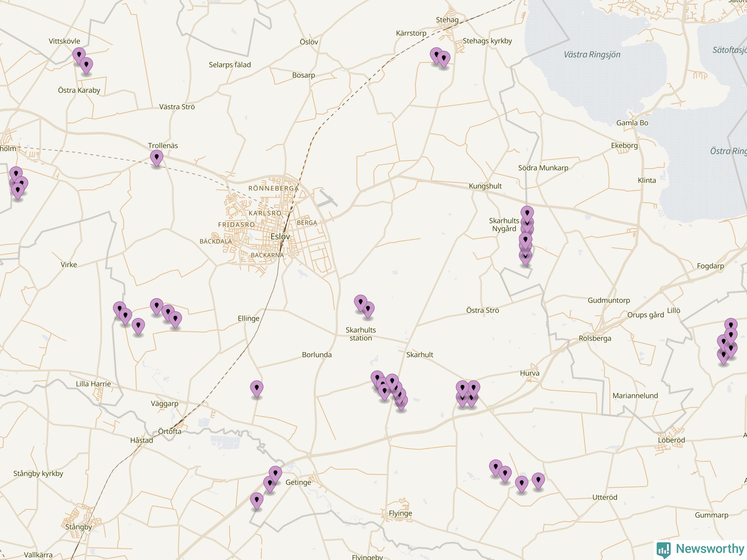Click the Borlunda label

317,355
